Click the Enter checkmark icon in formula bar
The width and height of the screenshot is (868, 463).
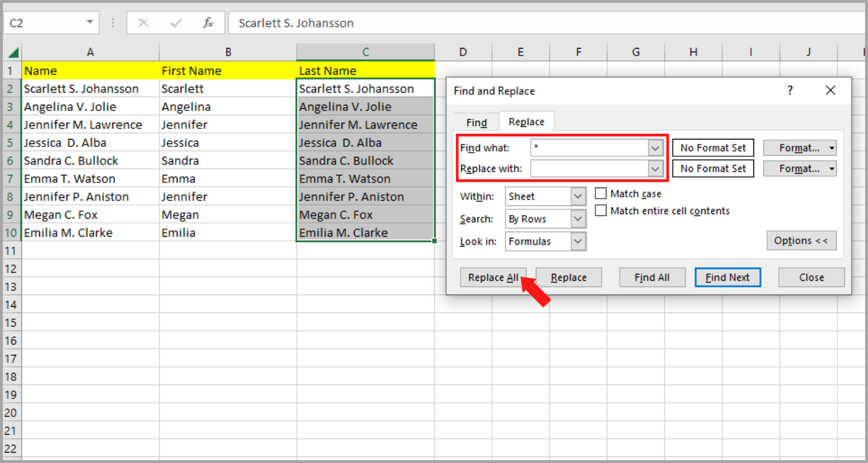(x=176, y=23)
